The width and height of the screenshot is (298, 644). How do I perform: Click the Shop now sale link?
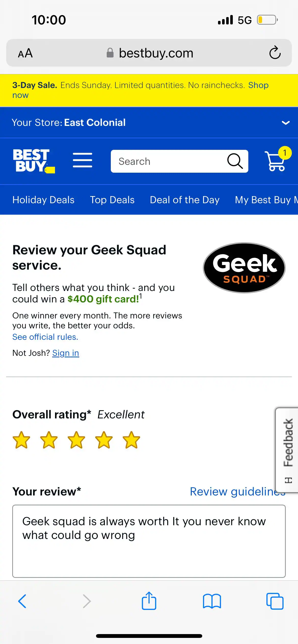(x=258, y=85)
